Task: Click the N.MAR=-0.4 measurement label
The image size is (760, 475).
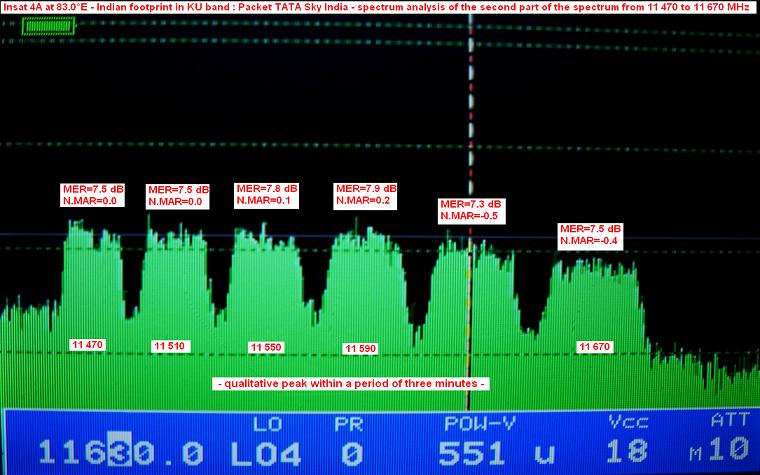Action: pyautogui.click(x=591, y=240)
